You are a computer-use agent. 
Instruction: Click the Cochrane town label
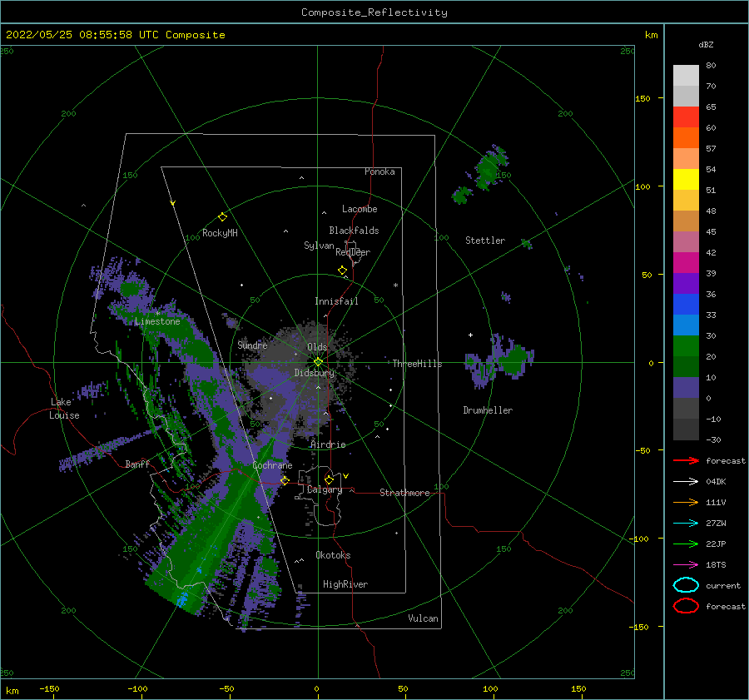point(272,465)
